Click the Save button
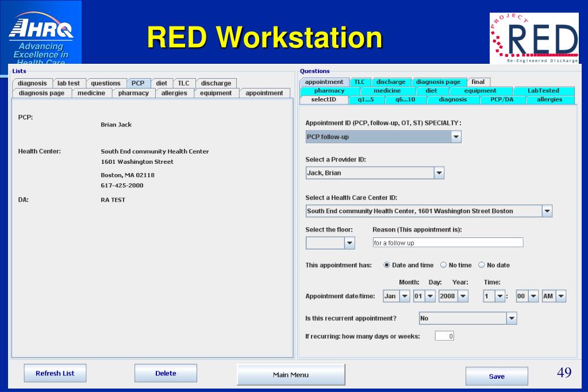 [x=497, y=376]
